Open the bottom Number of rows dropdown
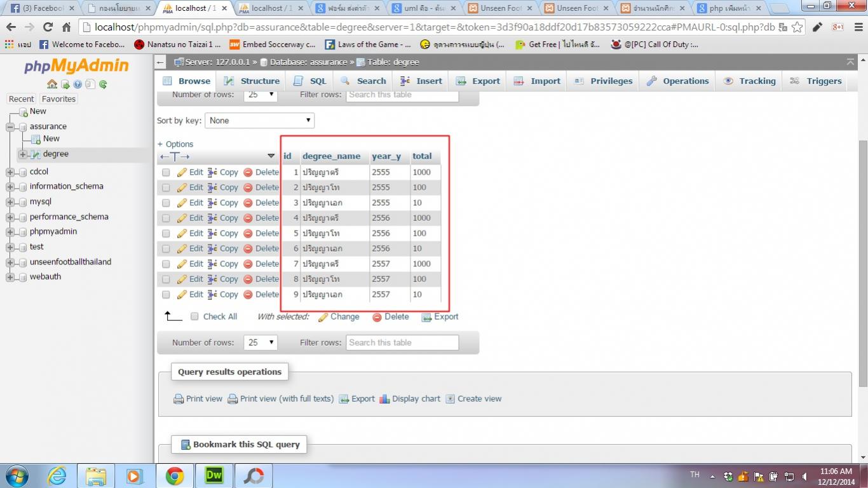 click(x=261, y=342)
